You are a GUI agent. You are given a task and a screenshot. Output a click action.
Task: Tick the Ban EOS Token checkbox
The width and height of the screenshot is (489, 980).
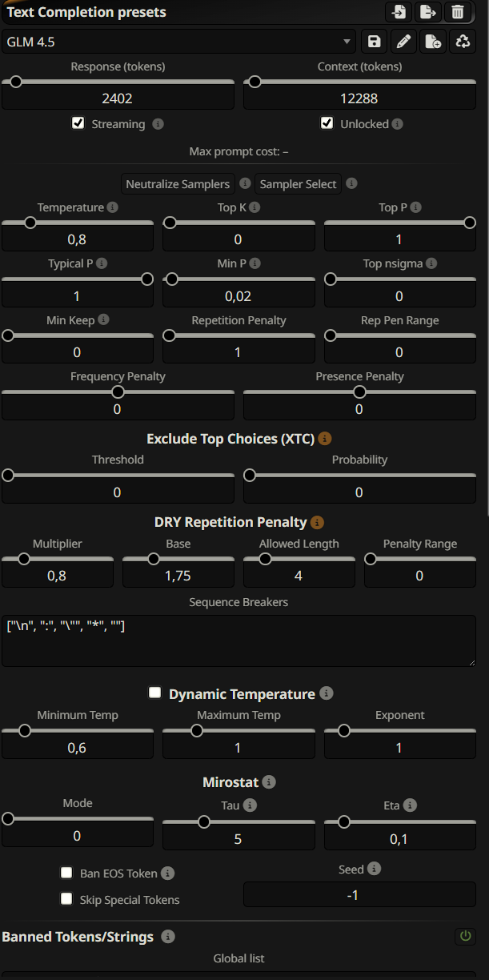coord(66,873)
